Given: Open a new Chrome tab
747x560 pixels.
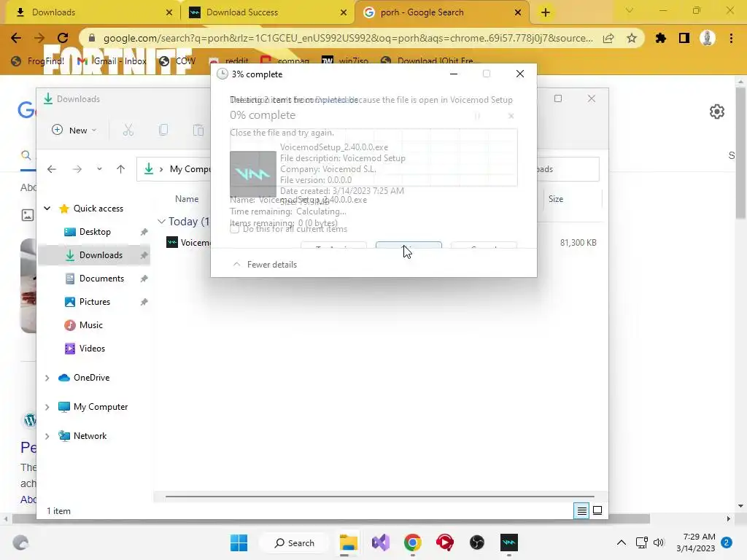Looking at the screenshot, I should (546, 12).
